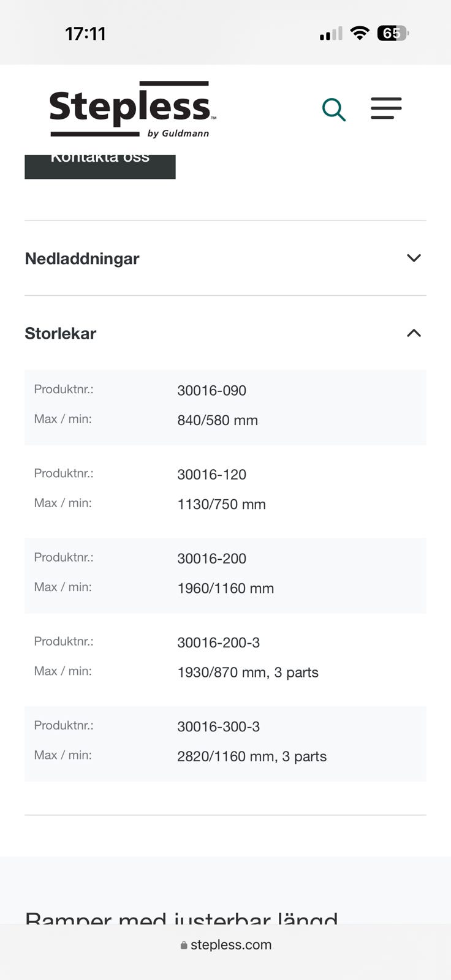Select product number 30016-090

211,390
